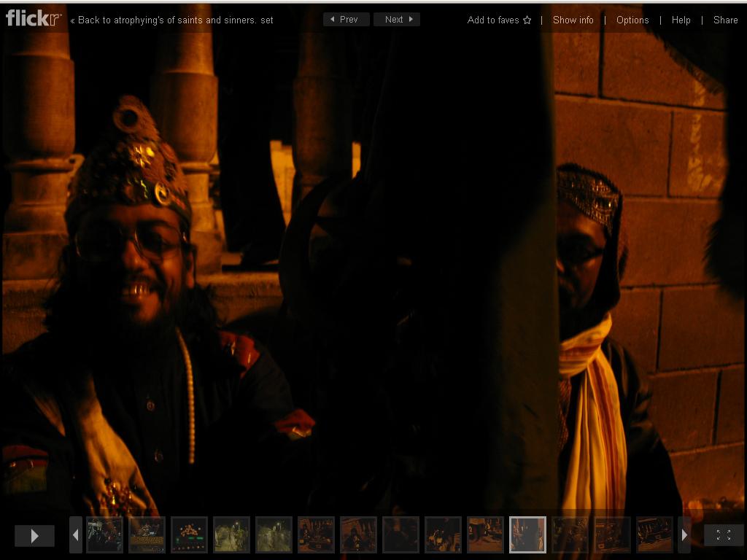The image size is (747, 560).
Task: Select the third thumbnail with lights
Action: (189, 534)
